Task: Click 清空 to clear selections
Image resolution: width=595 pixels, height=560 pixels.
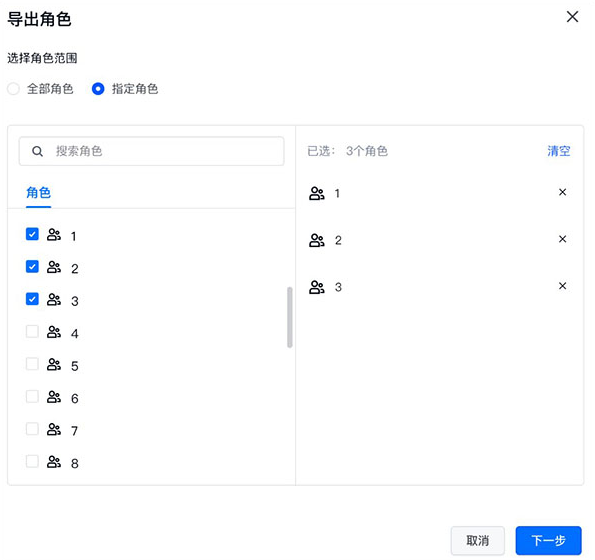Action: (x=559, y=151)
